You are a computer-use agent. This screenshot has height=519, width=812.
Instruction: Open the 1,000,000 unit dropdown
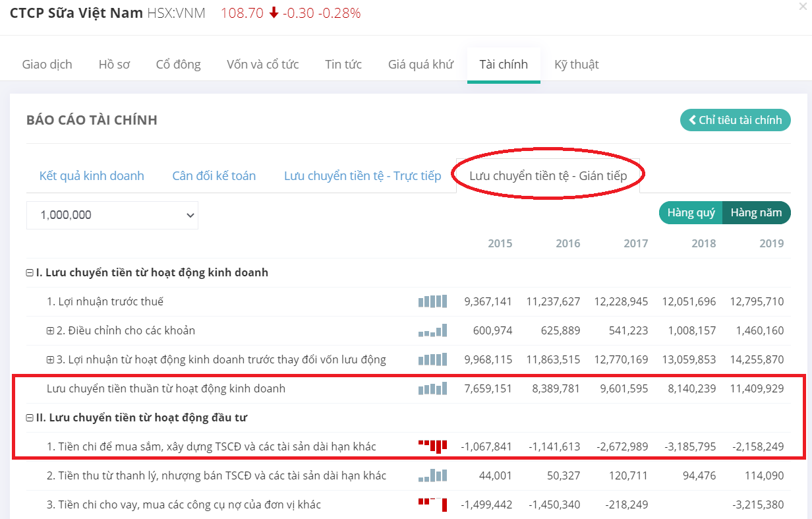112,215
